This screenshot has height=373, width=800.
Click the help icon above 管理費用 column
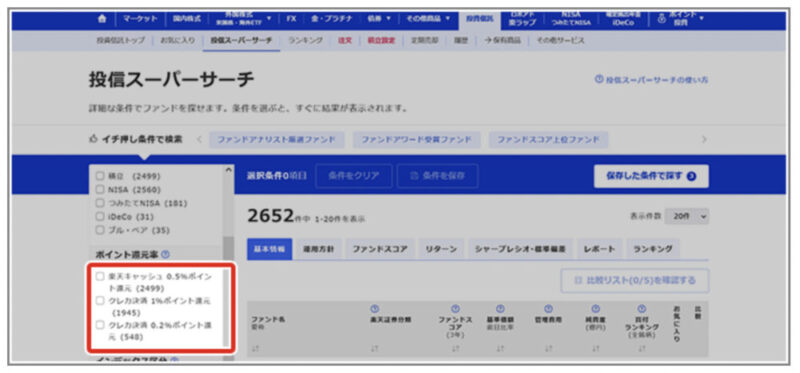548,309
